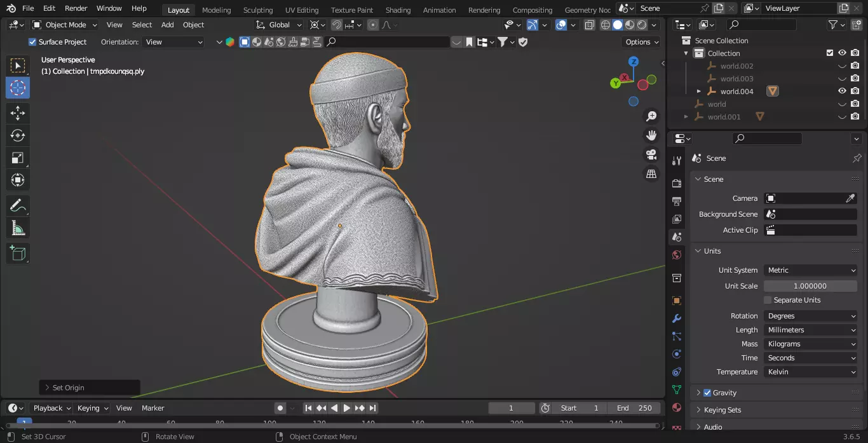Switch to the UV Editing workspace tab

coord(302,10)
